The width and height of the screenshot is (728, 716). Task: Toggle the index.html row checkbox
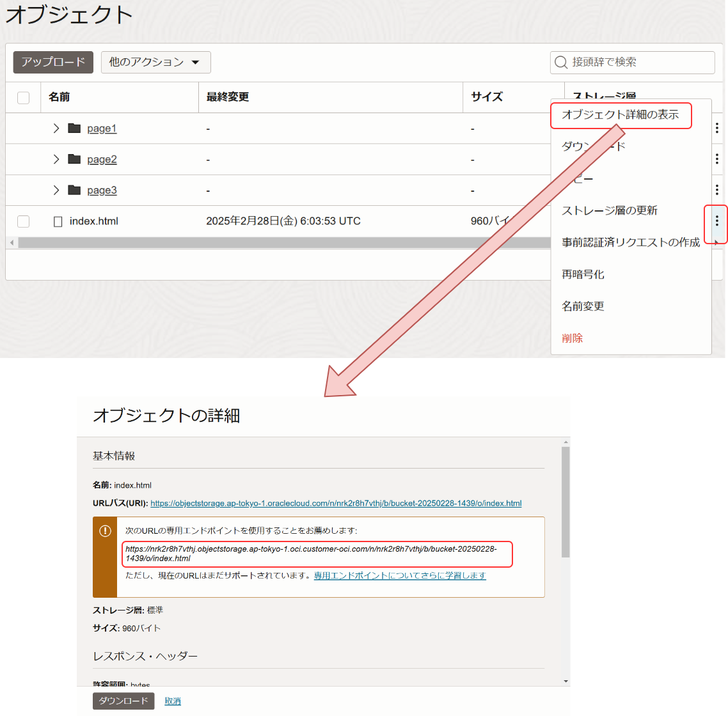pos(23,221)
